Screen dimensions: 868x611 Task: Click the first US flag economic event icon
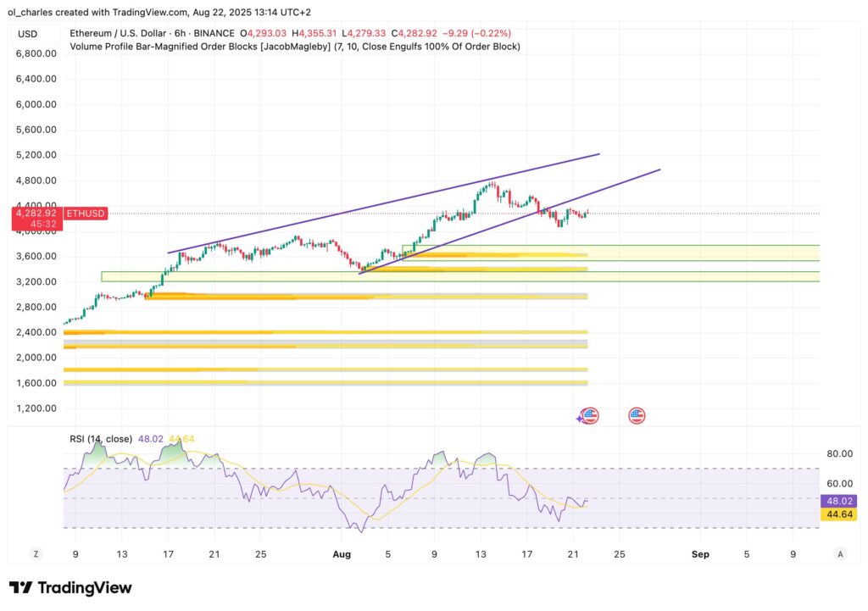(x=591, y=415)
